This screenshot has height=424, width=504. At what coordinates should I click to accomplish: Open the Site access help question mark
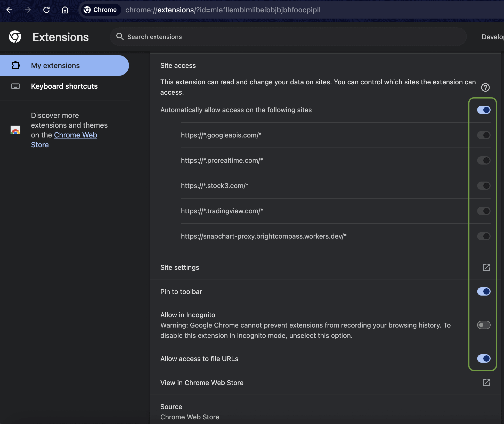pos(486,87)
